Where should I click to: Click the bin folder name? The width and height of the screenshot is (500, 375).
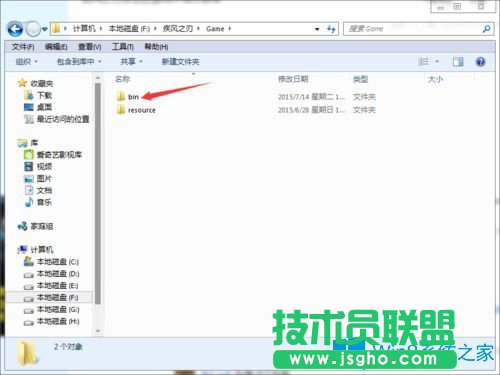133,97
